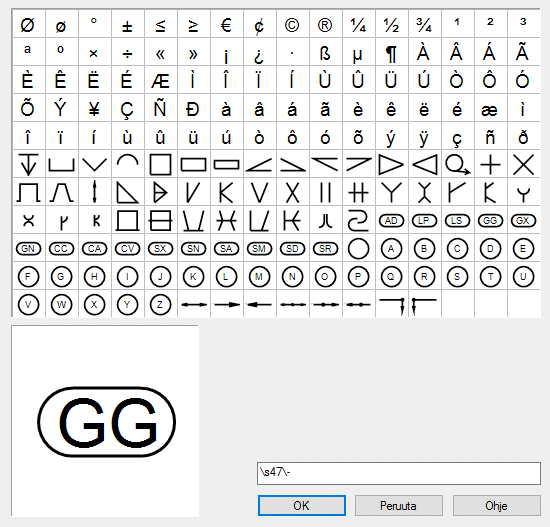The width and height of the screenshot is (550, 527).
Task: Click the symbol code text field
Action: (398, 473)
